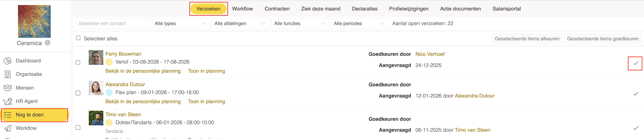Click the Organisatie building icon
This screenshot has height=139, width=644.
pyautogui.click(x=8, y=74)
